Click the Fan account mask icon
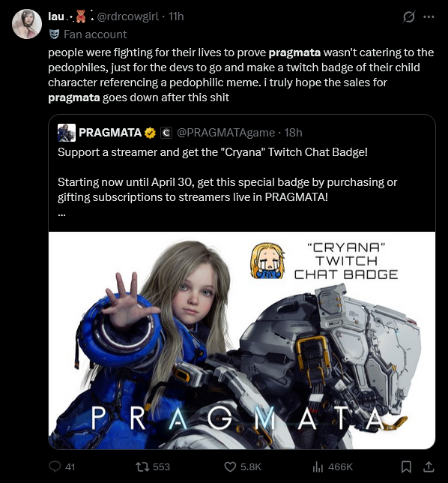448x483 pixels. [54, 34]
